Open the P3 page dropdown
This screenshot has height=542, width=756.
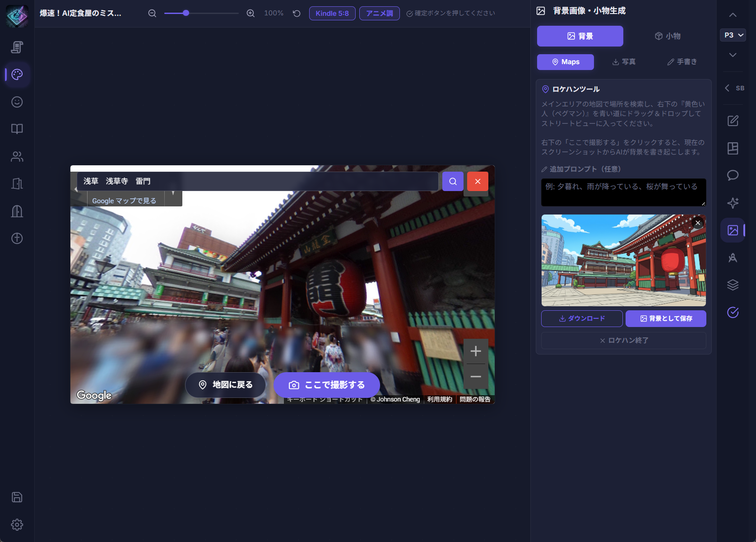point(733,35)
